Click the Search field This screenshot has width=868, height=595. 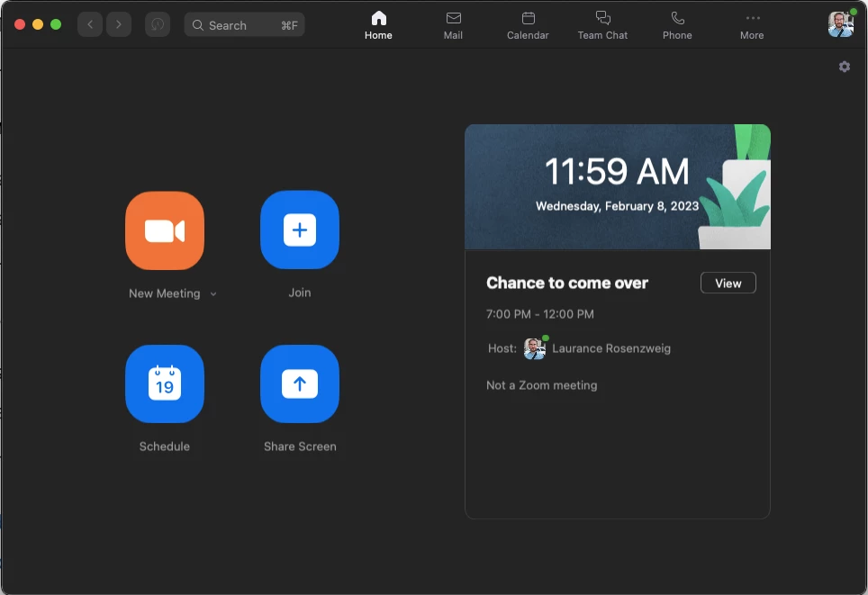(244, 25)
